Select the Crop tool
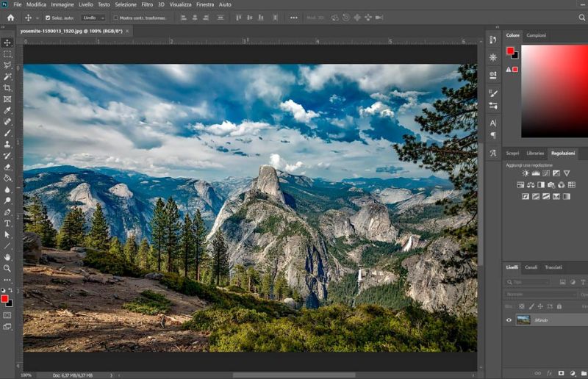Image resolution: width=588 pixels, height=379 pixels. (7, 87)
